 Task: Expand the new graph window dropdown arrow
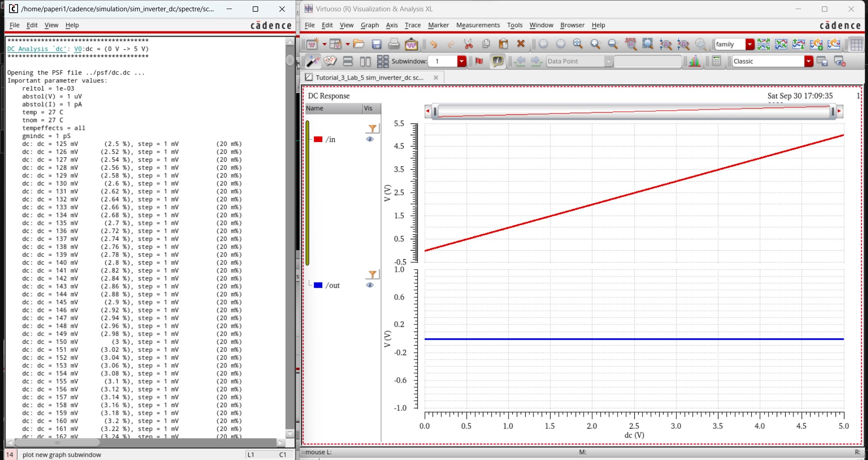[324, 44]
